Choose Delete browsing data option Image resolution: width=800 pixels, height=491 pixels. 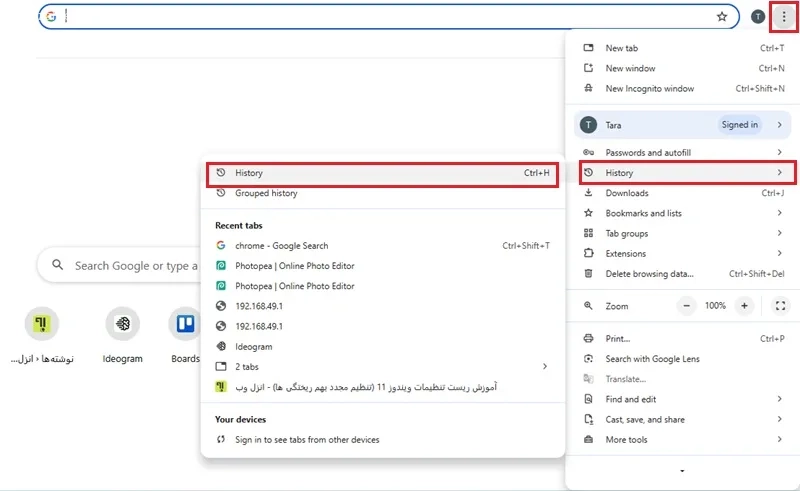(x=649, y=274)
